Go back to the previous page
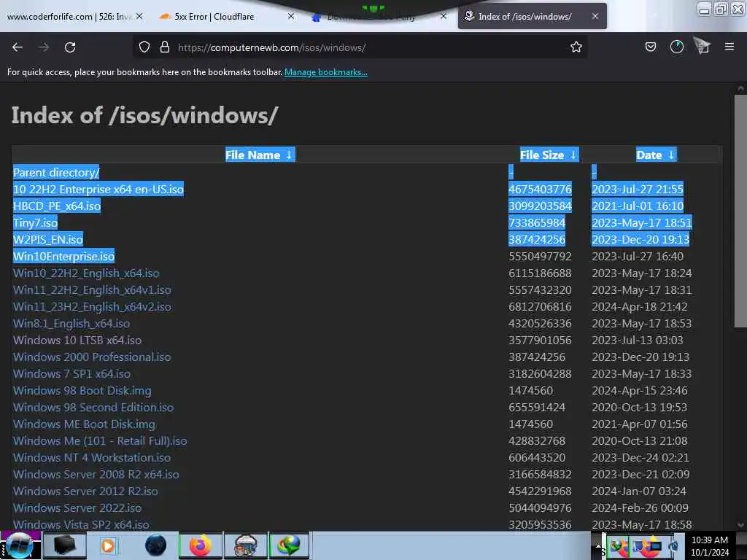Screen dimensions: 747x560 pos(18,47)
